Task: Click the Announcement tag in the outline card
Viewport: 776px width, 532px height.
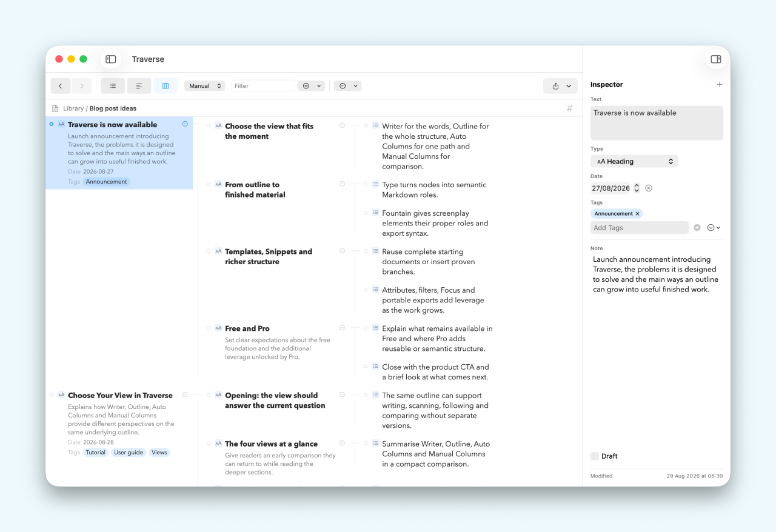Action: coord(107,182)
